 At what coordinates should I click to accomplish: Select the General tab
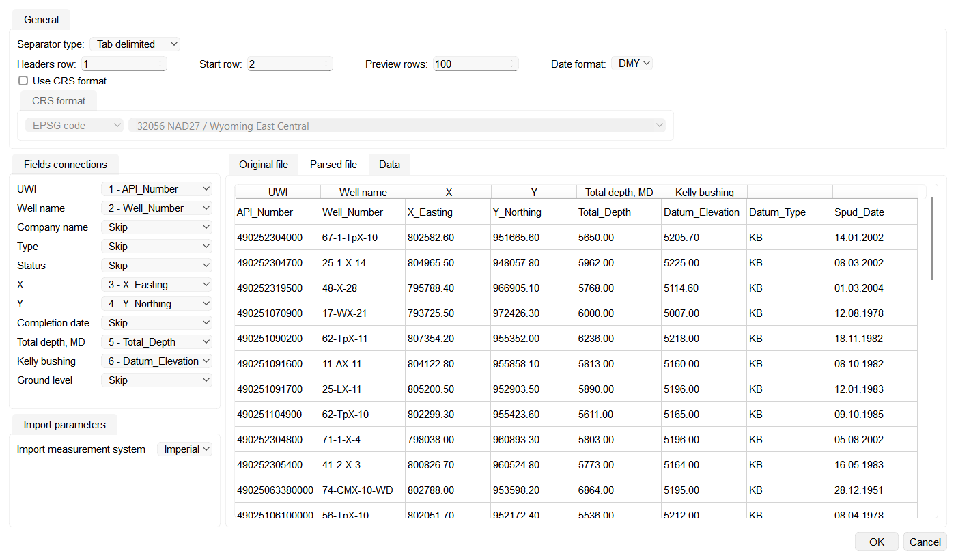42,19
